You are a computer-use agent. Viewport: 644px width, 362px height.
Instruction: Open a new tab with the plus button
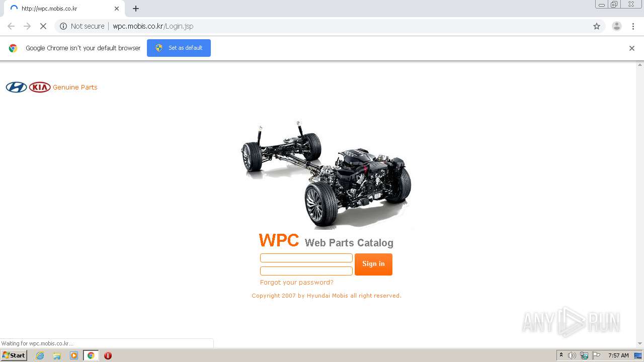136,9
